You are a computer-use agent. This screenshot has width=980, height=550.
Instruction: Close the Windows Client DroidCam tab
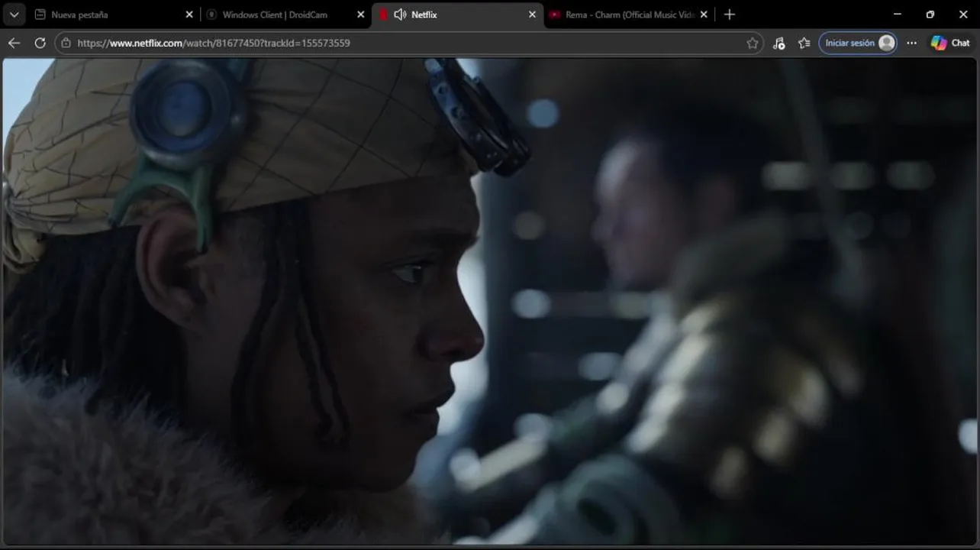coord(361,15)
